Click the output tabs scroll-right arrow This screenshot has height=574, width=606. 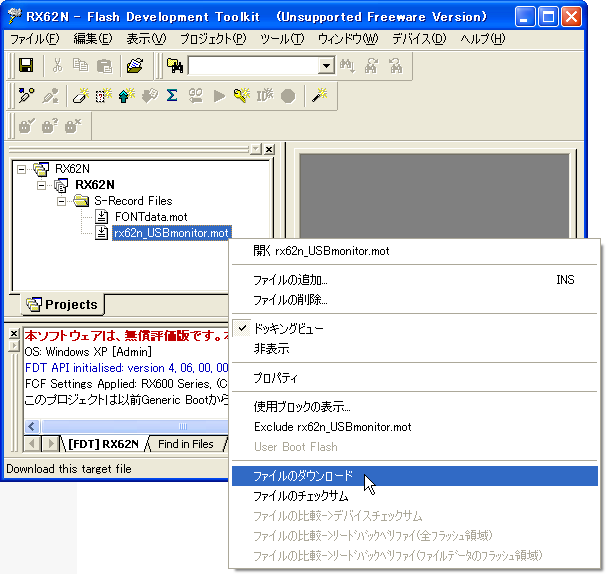[x=50, y=444]
